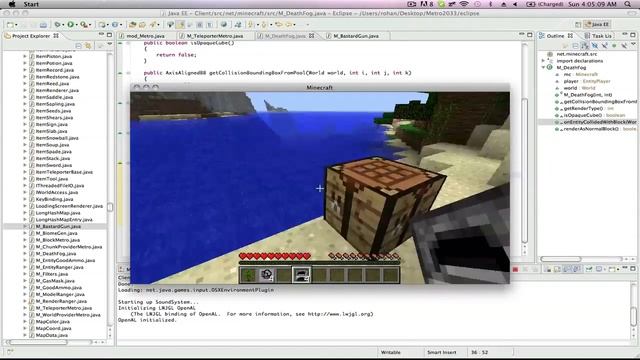
Task: Click the Debug bug icon in toolbar
Action: (x=57, y=25)
